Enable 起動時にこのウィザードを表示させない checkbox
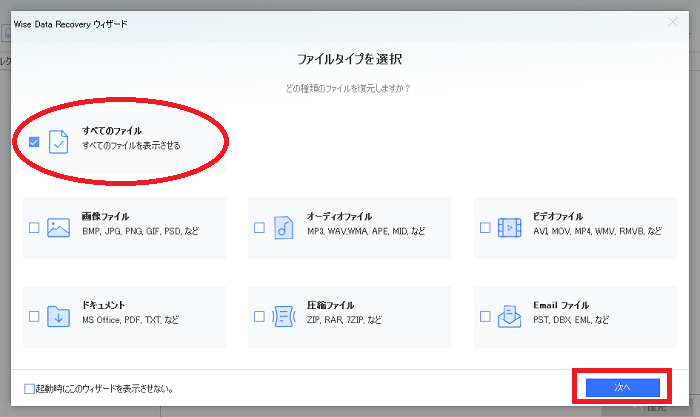700x417 pixels. coord(29,389)
